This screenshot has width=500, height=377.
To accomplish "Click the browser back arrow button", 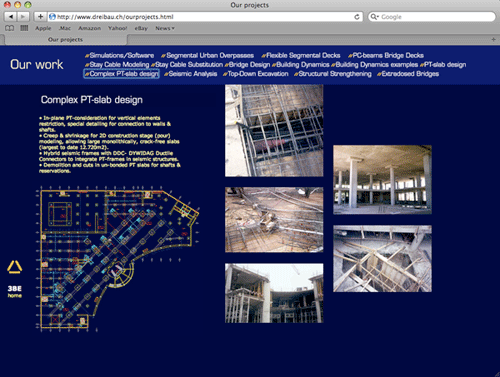I will (x=11, y=16).
